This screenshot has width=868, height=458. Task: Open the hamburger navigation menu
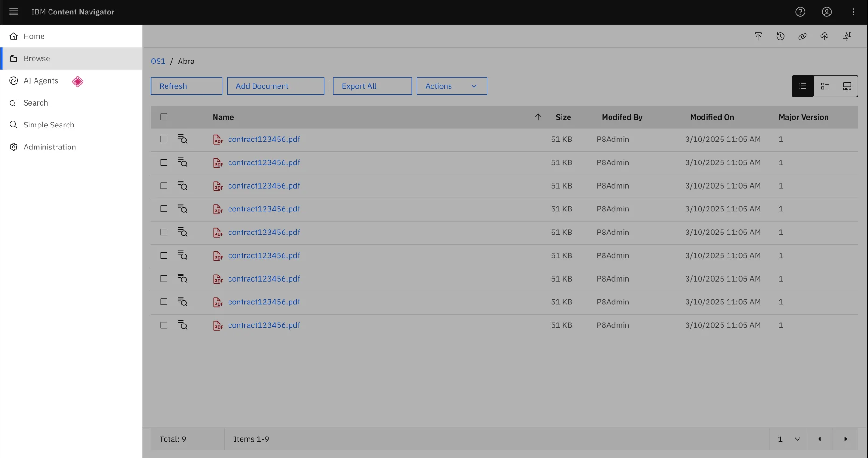(x=14, y=12)
